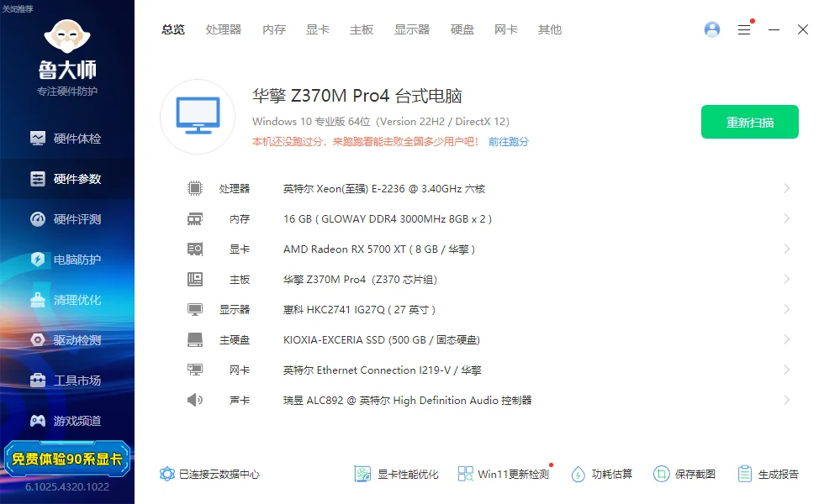Open 硬件评测 benchmark section
824x504 pixels.
pos(66,219)
